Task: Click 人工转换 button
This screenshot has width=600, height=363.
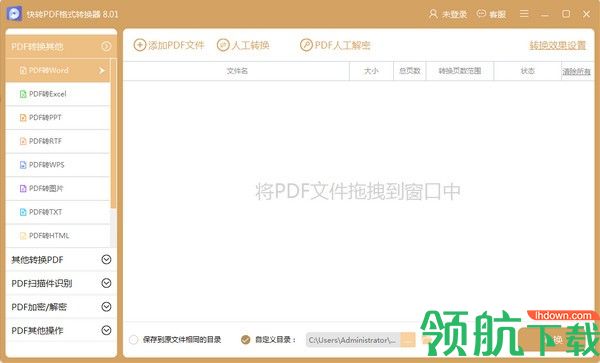Action: tap(243, 45)
